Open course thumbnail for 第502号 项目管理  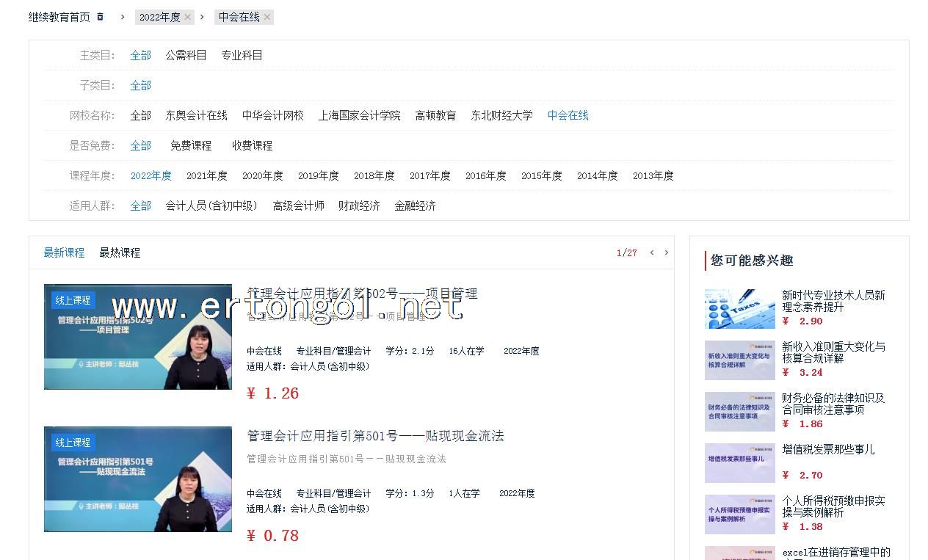138,337
